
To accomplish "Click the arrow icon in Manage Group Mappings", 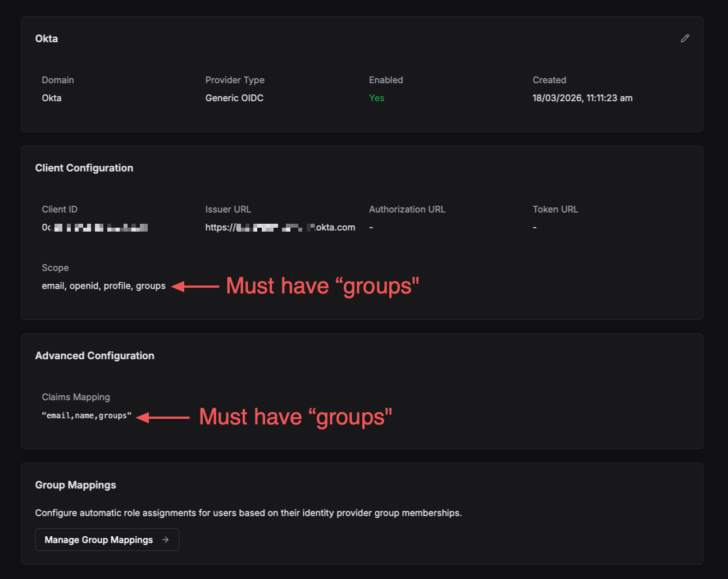I will pyautogui.click(x=166, y=539).
